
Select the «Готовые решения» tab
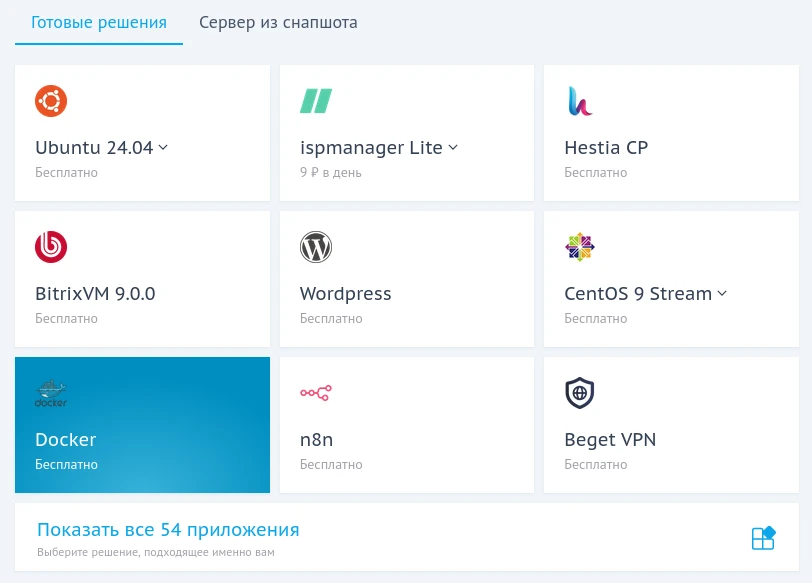point(98,22)
